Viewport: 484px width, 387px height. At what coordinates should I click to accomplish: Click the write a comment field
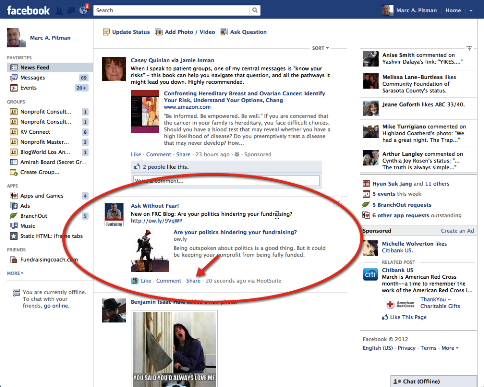coord(226,181)
